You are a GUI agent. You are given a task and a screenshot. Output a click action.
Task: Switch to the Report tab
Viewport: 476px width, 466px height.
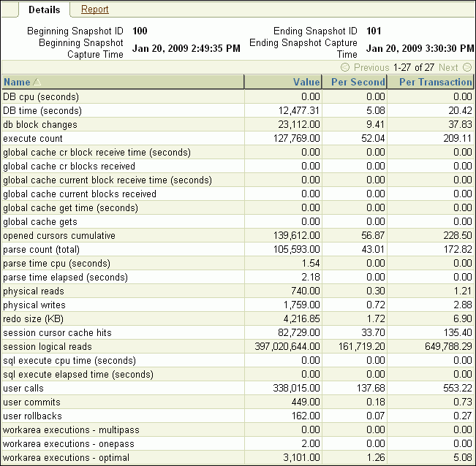click(94, 9)
